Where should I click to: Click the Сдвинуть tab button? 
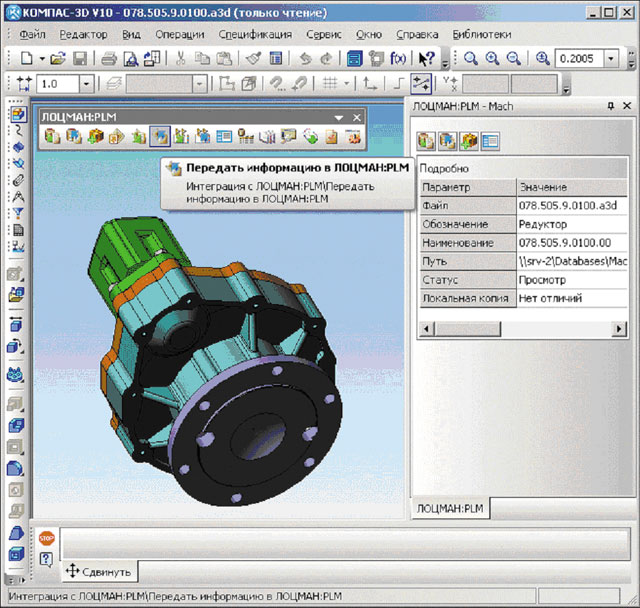point(98,571)
